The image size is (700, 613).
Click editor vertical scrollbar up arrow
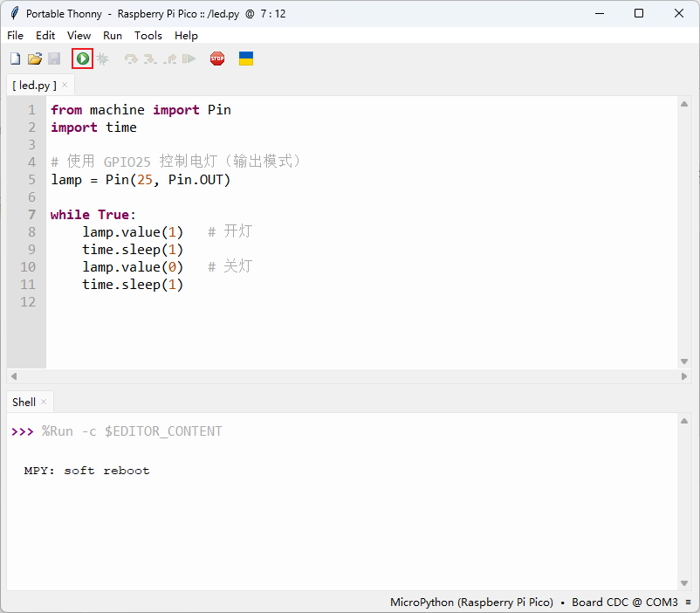click(x=684, y=104)
